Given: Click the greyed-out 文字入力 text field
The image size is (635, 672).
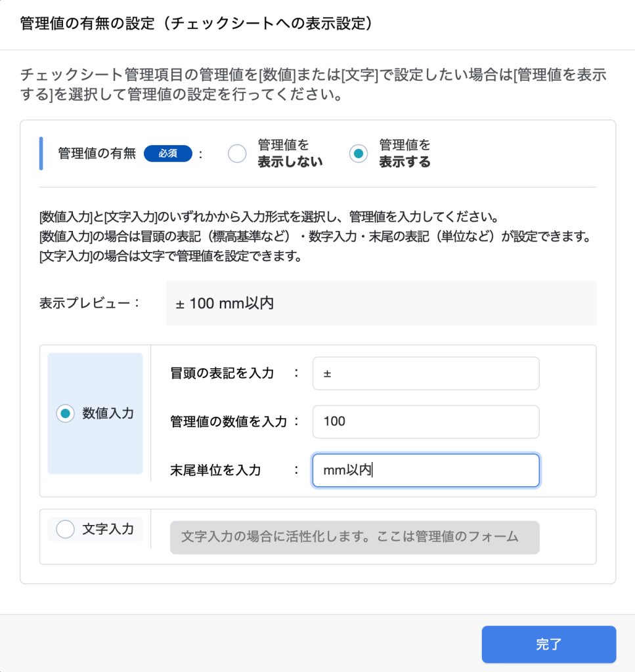Looking at the screenshot, I should tap(355, 537).
